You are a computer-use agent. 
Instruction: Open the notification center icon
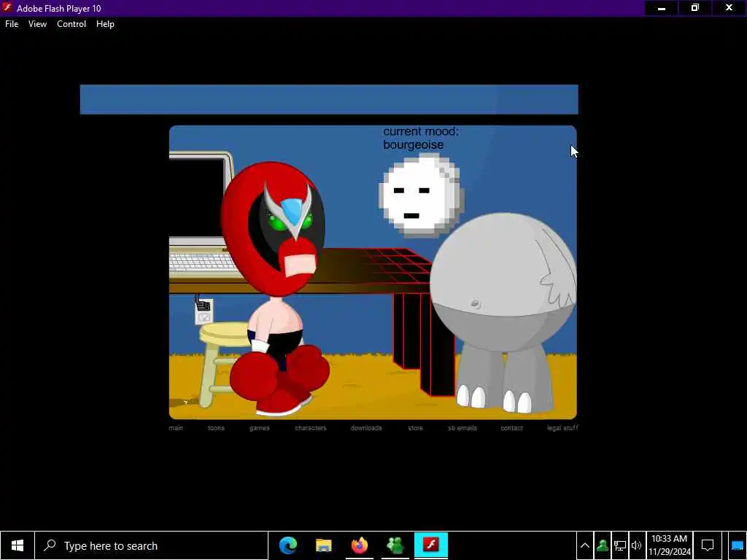tap(708, 545)
